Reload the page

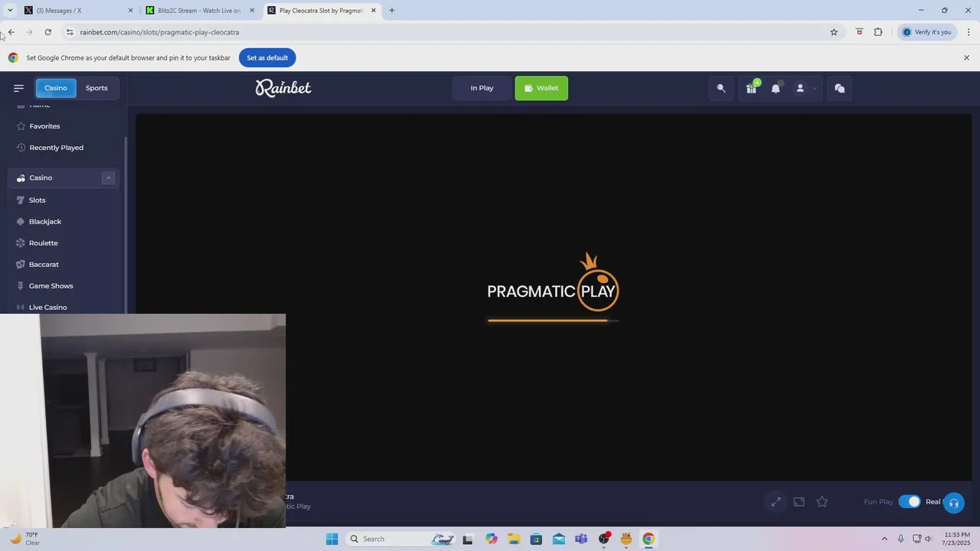pyautogui.click(x=47, y=32)
